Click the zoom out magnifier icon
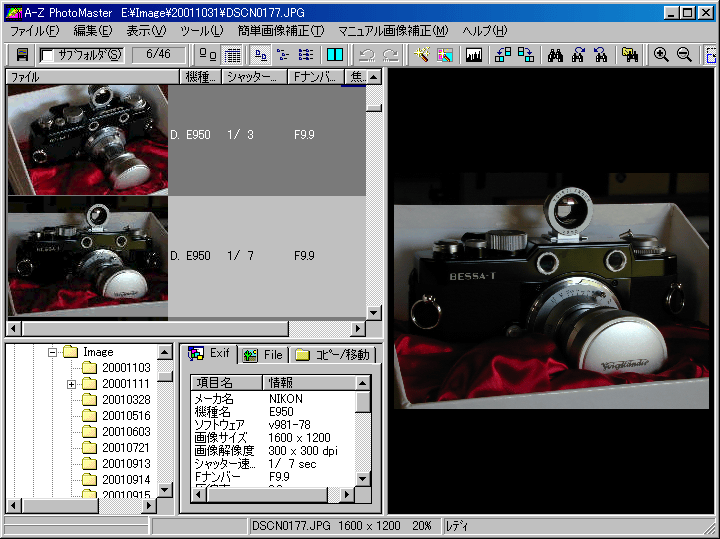The width and height of the screenshot is (720, 539). point(684,55)
